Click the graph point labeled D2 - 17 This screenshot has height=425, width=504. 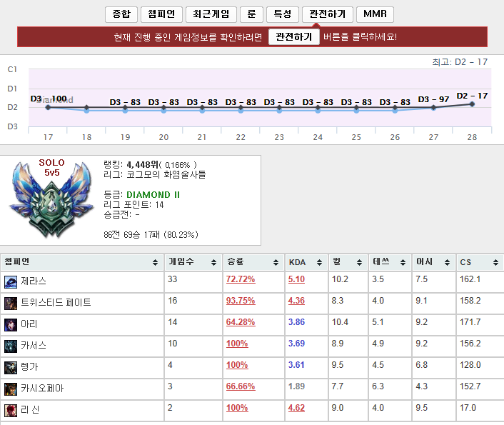tap(472, 104)
